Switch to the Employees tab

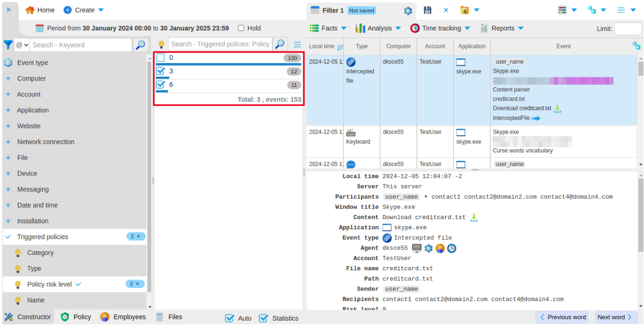coord(123,317)
